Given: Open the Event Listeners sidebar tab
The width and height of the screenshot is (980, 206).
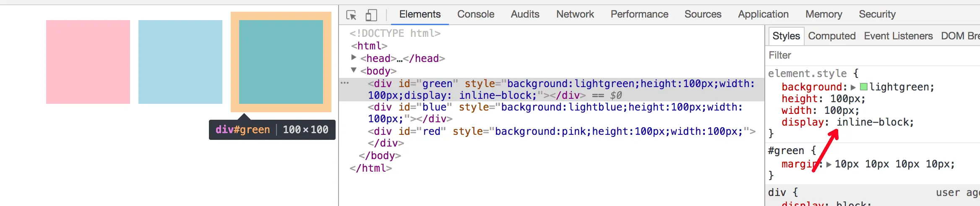Looking at the screenshot, I should pyautogui.click(x=898, y=36).
